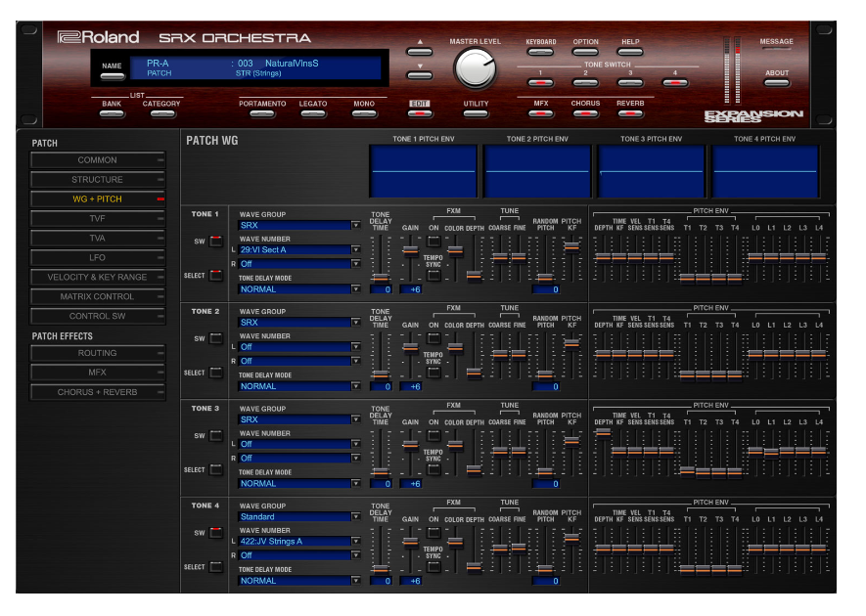Open the MFX patch effects page
The height and width of the screenshot is (616, 866).
(x=98, y=373)
